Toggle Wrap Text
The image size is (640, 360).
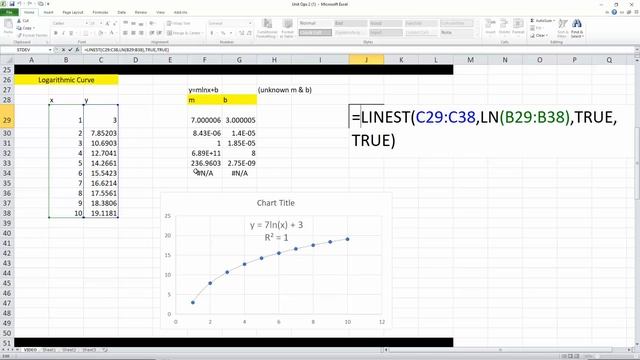coord(178,23)
